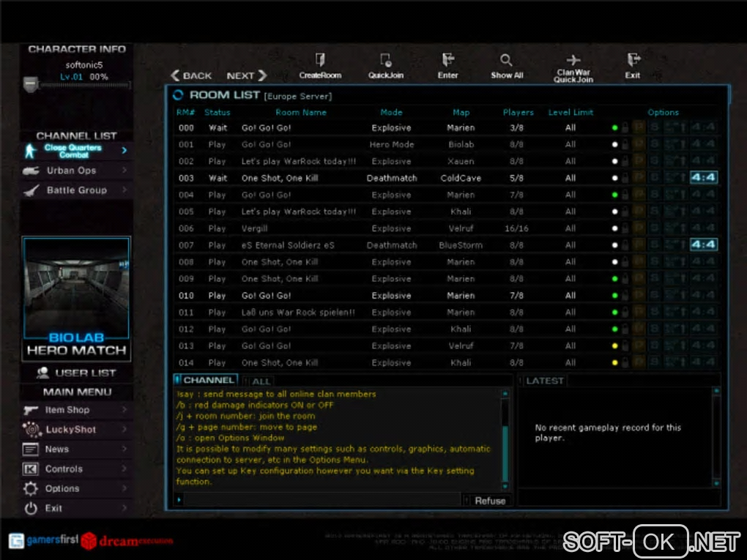Select room 007 eS Eternal Soldierz eS
The width and height of the screenshot is (747, 560).
pos(447,244)
